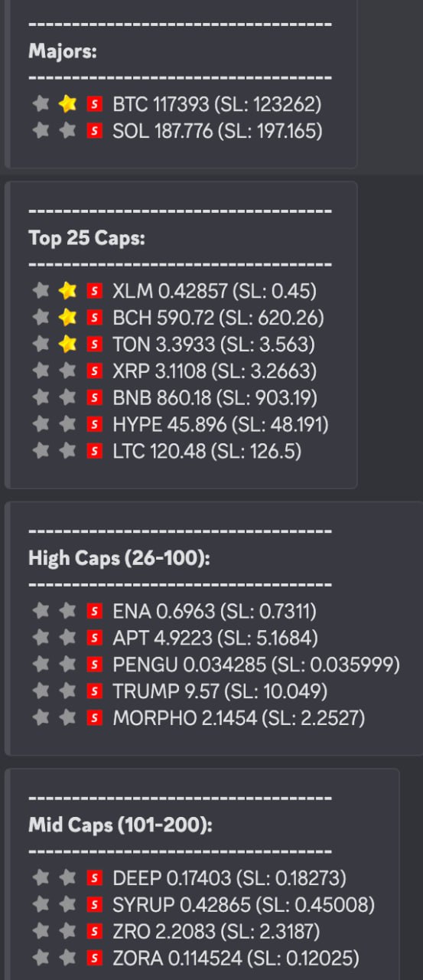Click the red S icon next to HYPE

94,424
